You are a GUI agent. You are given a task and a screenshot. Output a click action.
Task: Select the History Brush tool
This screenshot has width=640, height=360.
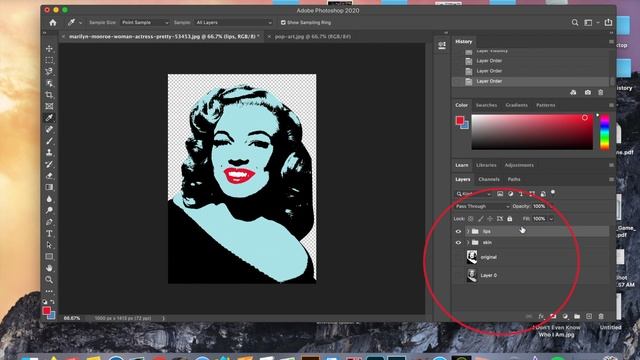[49, 164]
